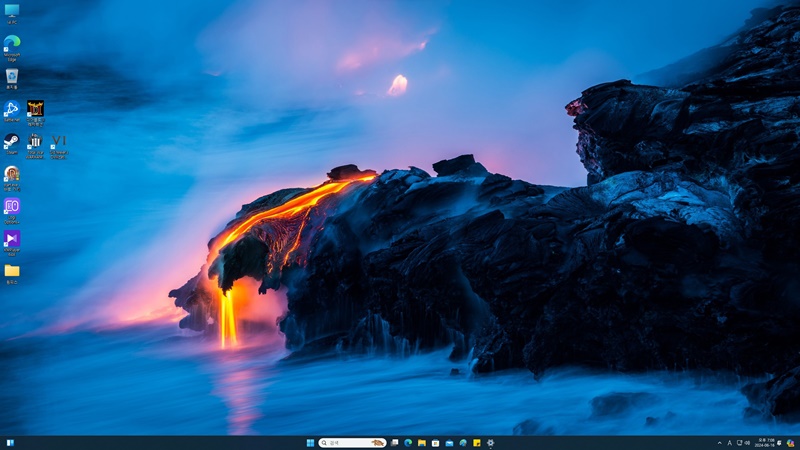Open the notification bell in the tray
Screen dimensions: 800x450
(780, 443)
